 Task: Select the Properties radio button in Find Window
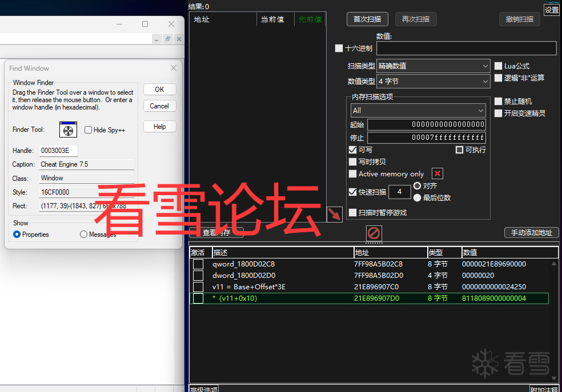(17, 234)
